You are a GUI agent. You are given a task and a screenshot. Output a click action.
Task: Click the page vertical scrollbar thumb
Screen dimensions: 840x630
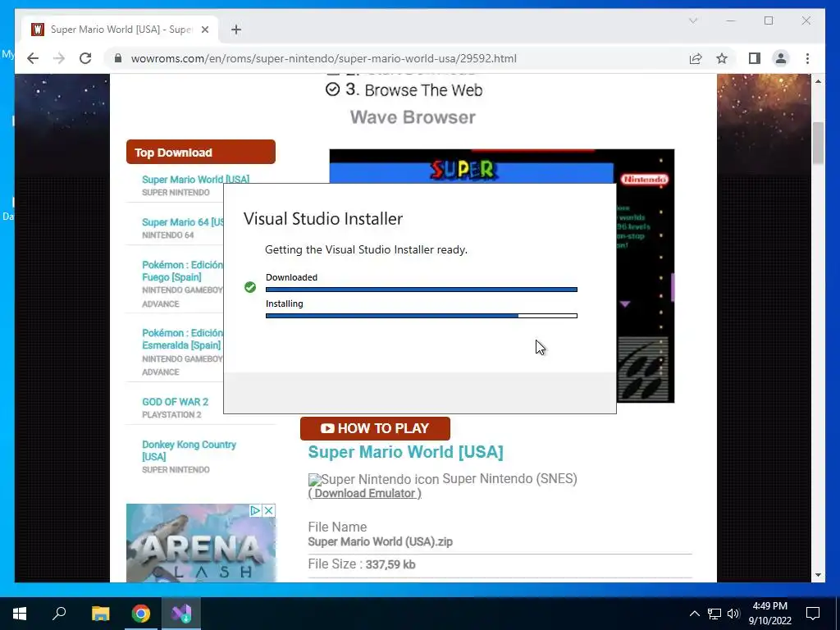(x=818, y=143)
